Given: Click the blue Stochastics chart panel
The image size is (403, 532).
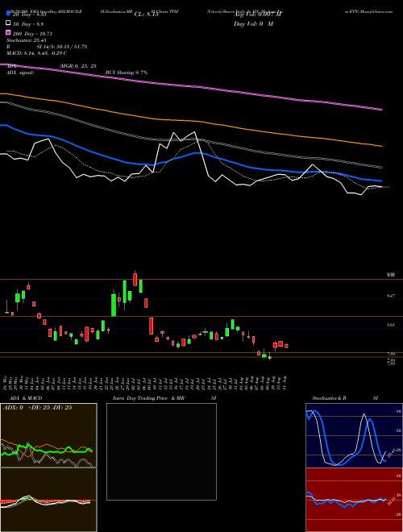Looking at the screenshot, I should click(354, 435).
